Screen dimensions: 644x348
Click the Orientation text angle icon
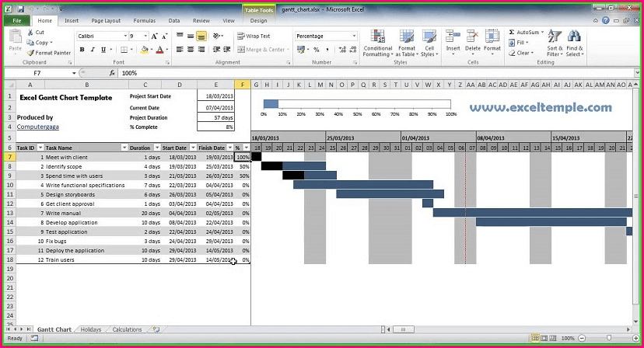pos(216,36)
